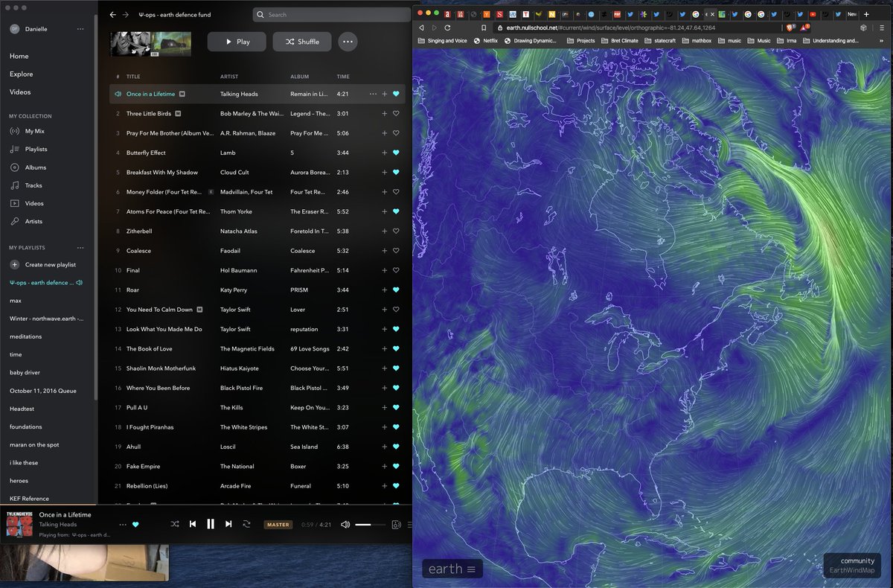The height and width of the screenshot is (588, 893).
Task: Mute the volume speaker icon
Action: (x=345, y=525)
